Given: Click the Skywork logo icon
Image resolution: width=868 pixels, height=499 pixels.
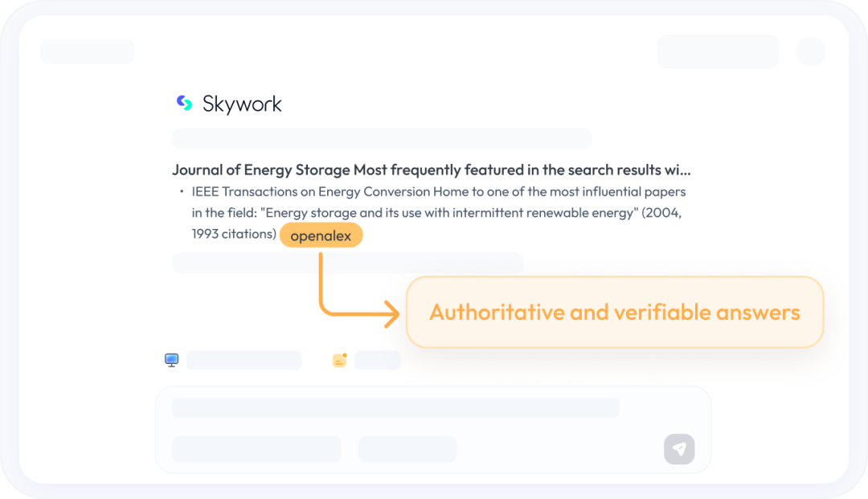Looking at the screenshot, I should point(184,103).
